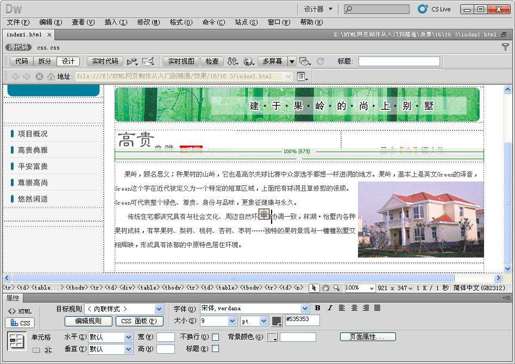Click the 检查 inspect button
Screen dimensions: 515x364
tap(212, 61)
